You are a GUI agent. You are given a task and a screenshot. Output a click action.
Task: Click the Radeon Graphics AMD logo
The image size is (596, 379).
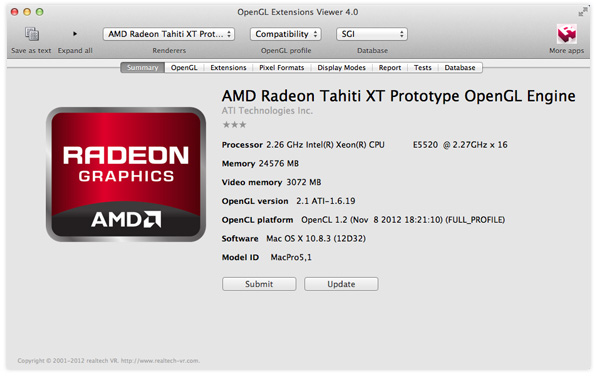pyautogui.click(x=126, y=174)
